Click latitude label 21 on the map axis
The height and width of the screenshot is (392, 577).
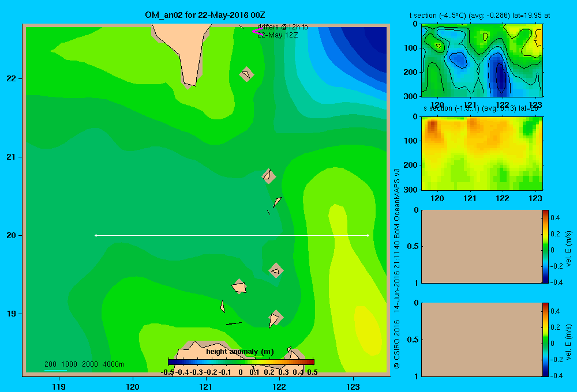click(x=11, y=157)
